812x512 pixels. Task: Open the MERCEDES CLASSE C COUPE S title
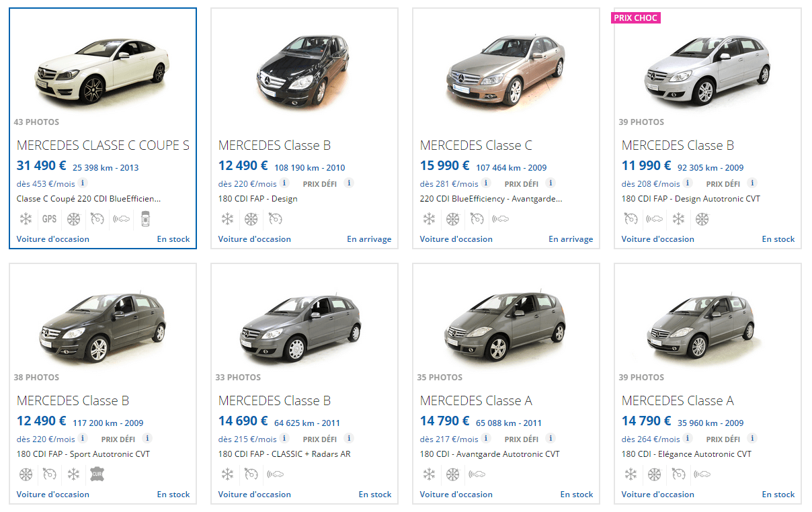103,145
